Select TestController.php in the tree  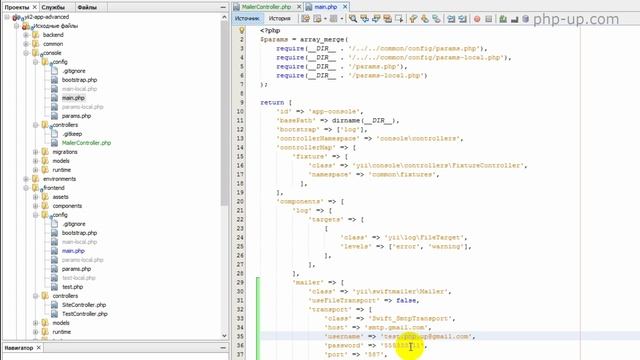84,314
